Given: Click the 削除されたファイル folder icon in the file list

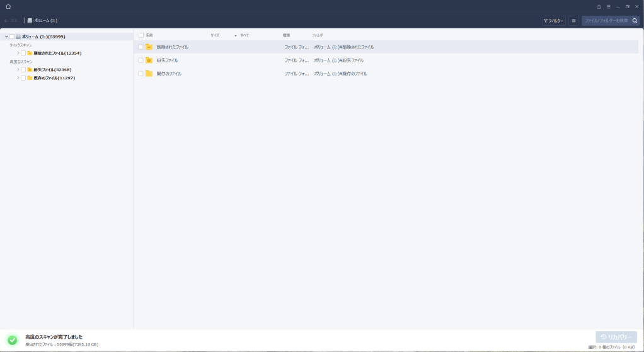Looking at the screenshot, I should tap(149, 47).
